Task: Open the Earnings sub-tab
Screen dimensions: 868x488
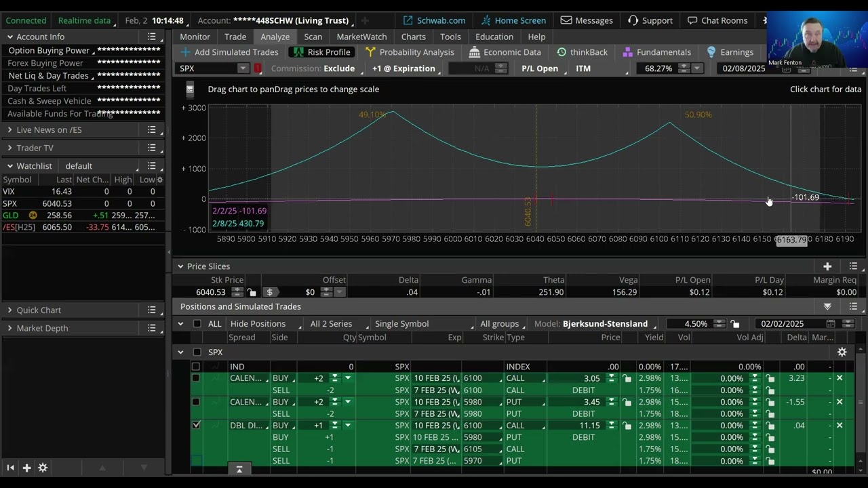Action: 730,52
